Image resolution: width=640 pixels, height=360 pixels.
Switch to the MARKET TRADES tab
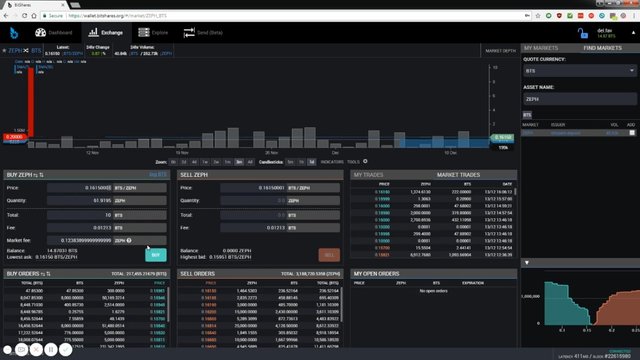click(458, 175)
